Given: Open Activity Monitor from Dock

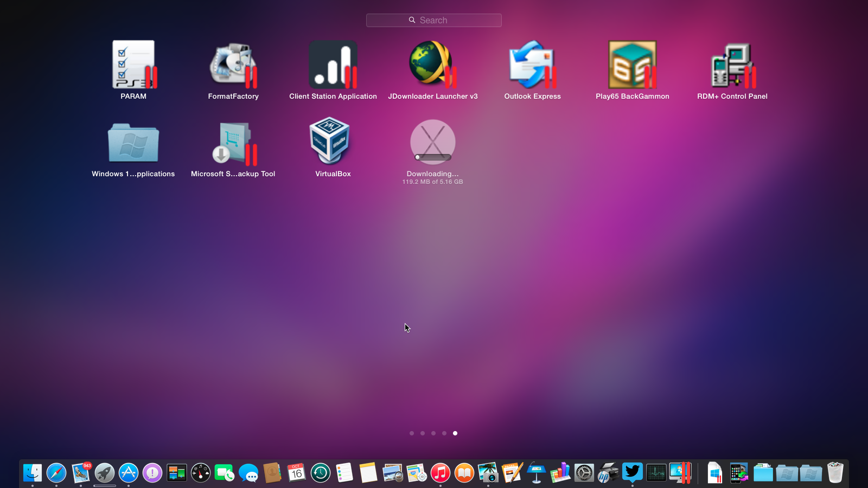Looking at the screenshot, I should point(656,473).
